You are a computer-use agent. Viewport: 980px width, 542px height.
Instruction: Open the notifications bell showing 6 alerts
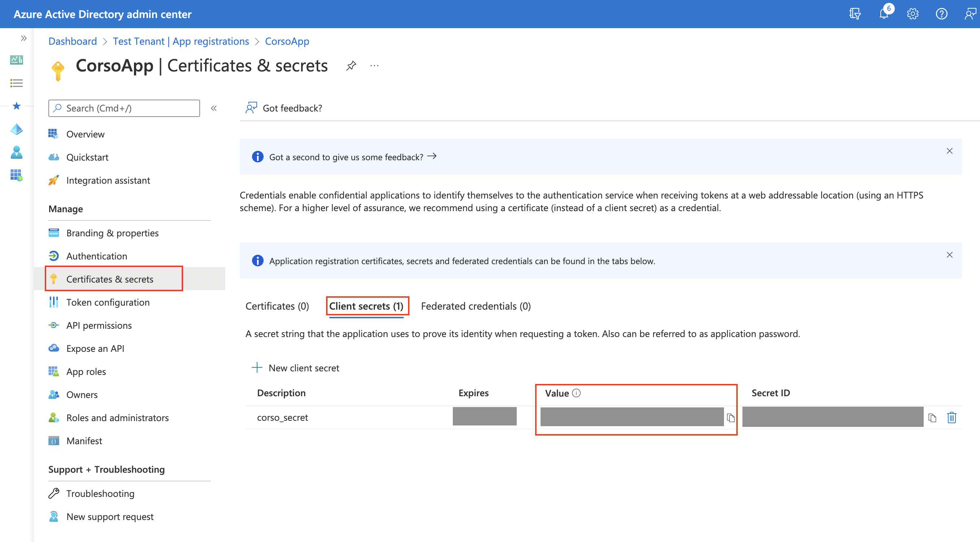[884, 14]
